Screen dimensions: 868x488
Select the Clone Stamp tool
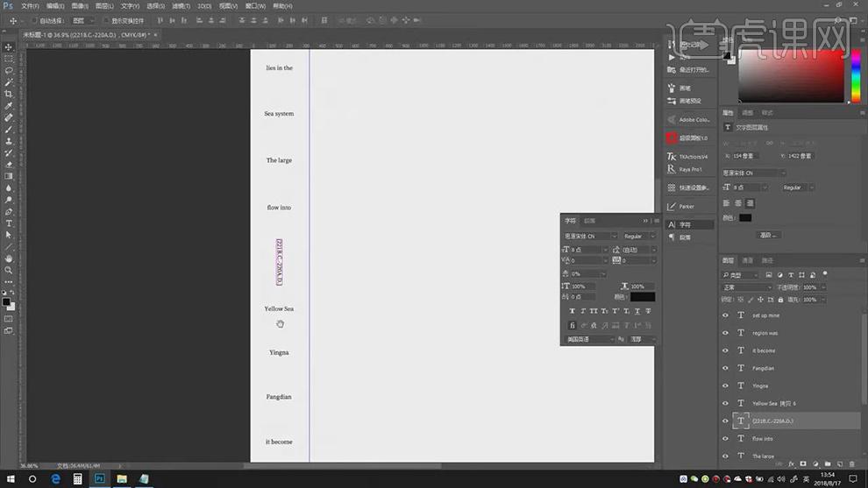point(8,141)
